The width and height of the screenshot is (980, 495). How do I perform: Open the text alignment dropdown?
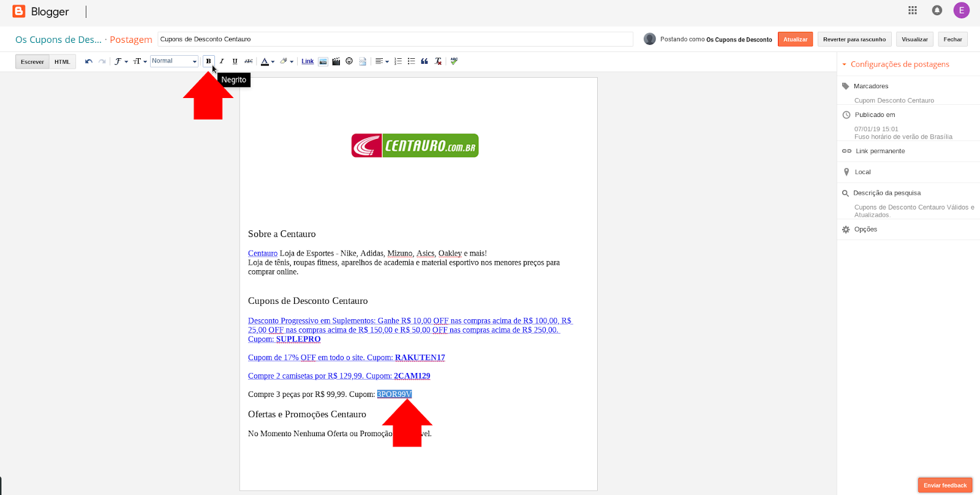point(382,61)
